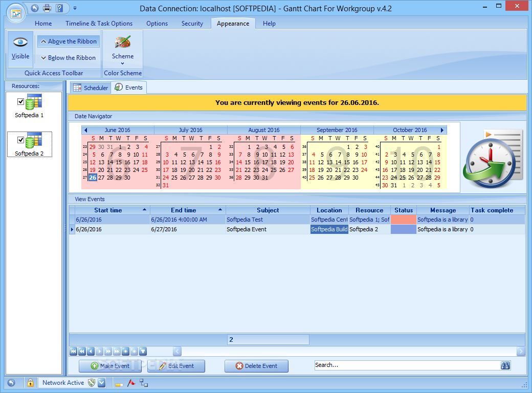This screenshot has width=532, height=393.
Task: Go to previous record in navigator
Action: point(91,351)
